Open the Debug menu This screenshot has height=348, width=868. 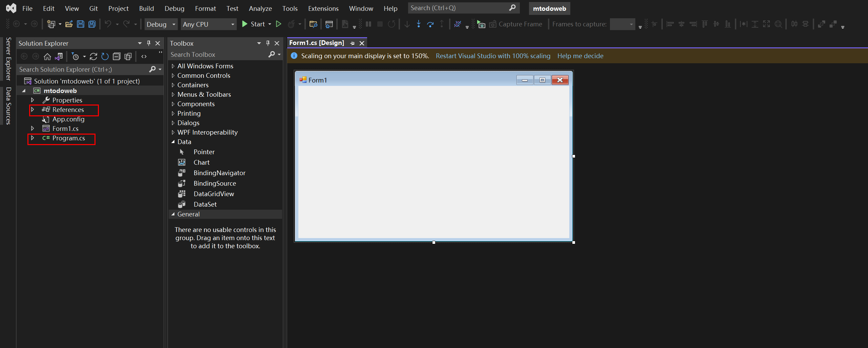click(x=174, y=8)
